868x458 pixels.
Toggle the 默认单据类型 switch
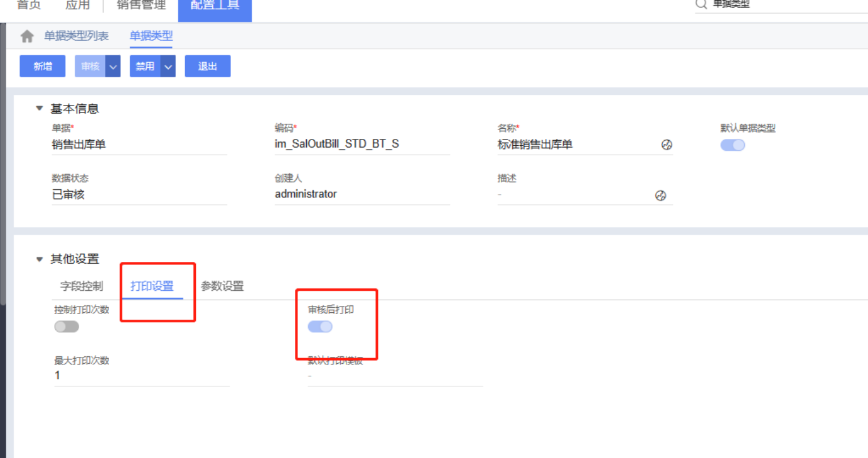click(732, 145)
